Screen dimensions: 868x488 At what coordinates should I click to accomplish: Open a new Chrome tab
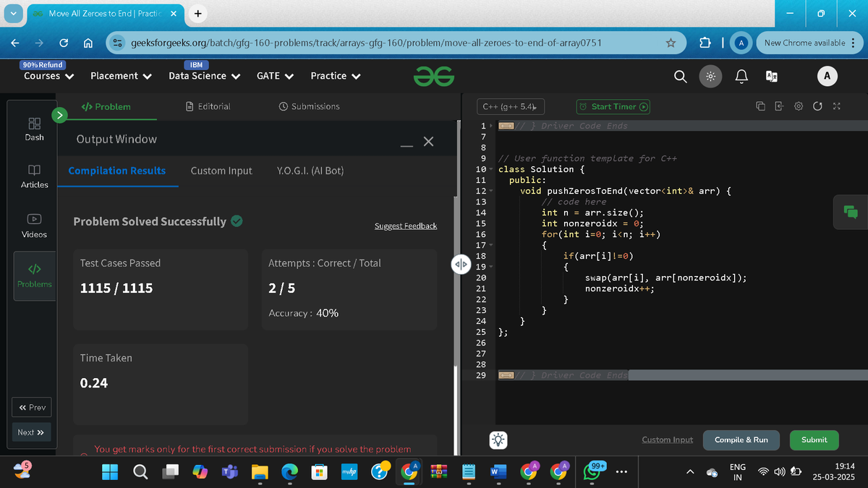point(198,13)
